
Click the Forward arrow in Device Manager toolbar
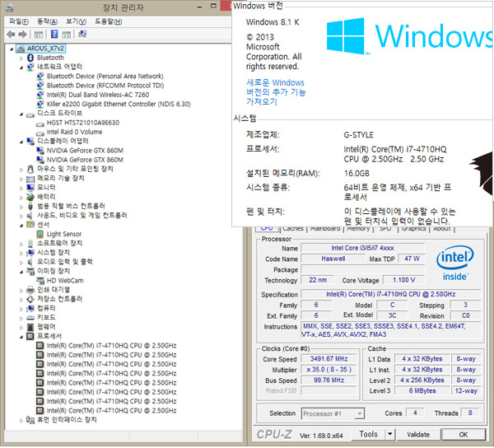pyautogui.click(x=22, y=34)
